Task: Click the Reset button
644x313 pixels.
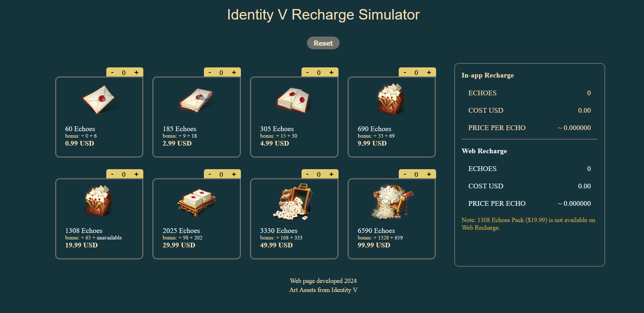Action: point(323,43)
